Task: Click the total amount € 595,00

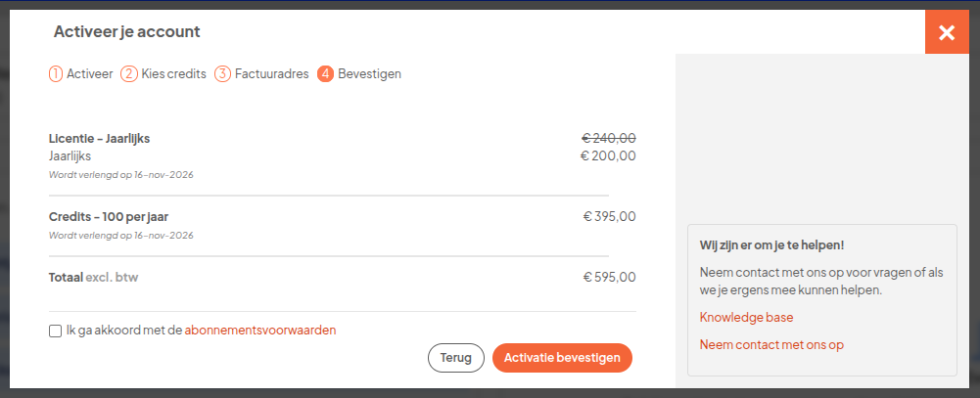Action: [609, 277]
